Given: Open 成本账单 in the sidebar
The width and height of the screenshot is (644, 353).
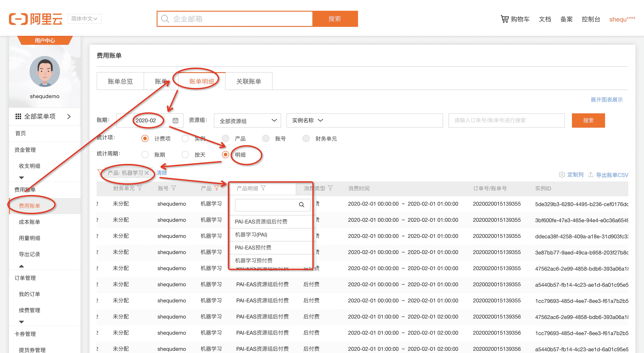Looking at the screenshot, I should [30, 222].
